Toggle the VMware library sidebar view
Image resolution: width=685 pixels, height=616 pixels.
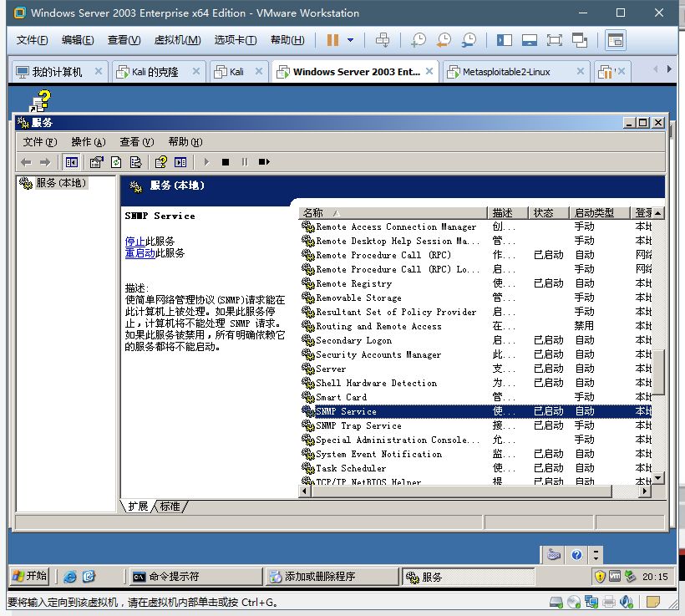(504, 40)
